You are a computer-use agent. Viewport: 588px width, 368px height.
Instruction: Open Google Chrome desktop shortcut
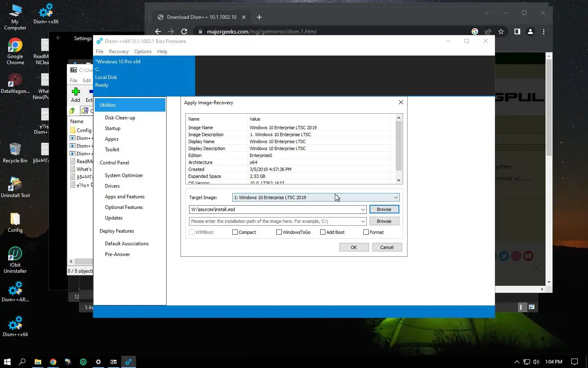15,51
